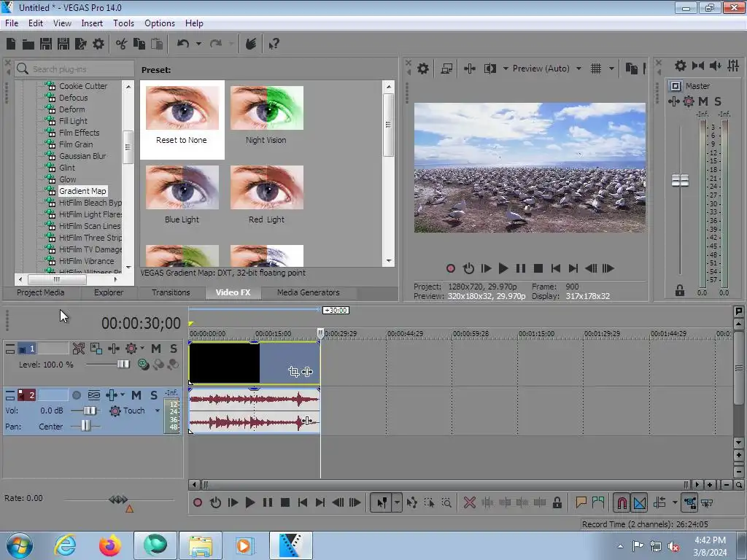Select the Gaussian Blur plug-in
This screenshot has width=747, height=560.
(82, 156)
